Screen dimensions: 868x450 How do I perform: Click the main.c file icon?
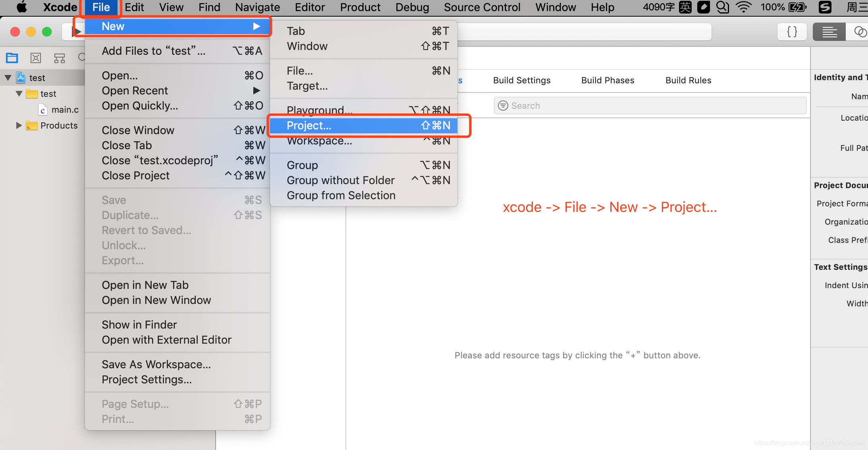(x=43, y=110)
